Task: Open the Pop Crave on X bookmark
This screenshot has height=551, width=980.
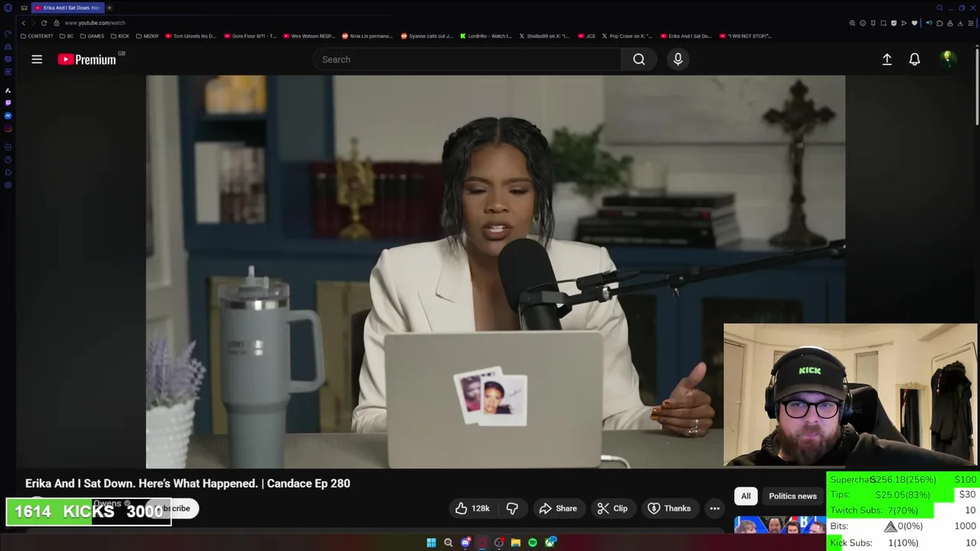Action: (628, 36)
